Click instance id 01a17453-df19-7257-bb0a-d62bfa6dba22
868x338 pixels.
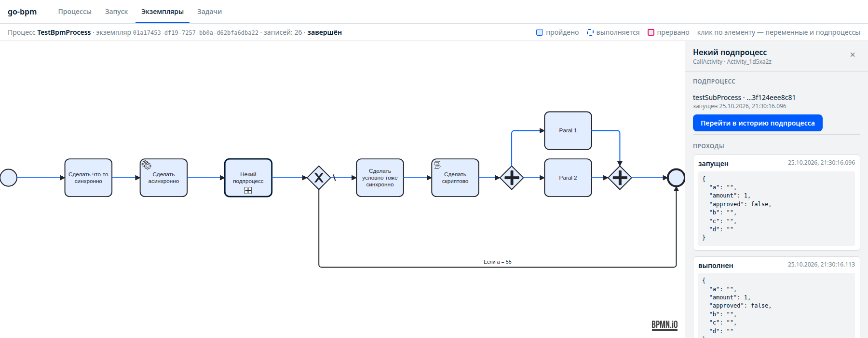[x=196, y=32]
